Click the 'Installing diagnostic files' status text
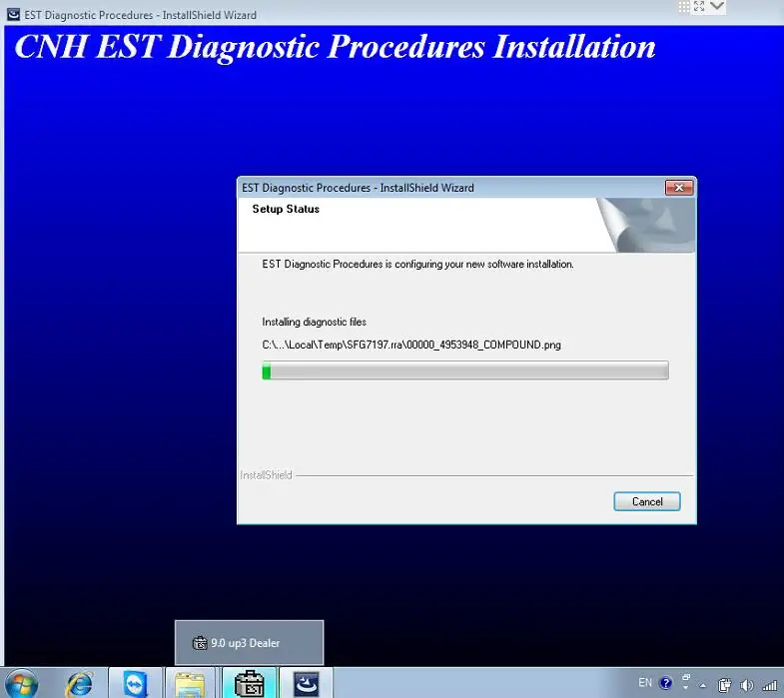This screenshot has width=784, height=698. pos(314,322)
